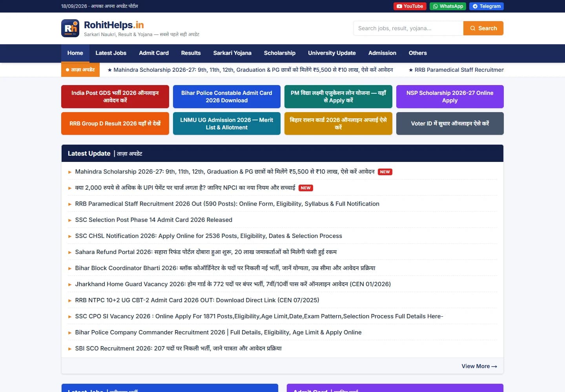Open SSC CHSL Notification 2026 link
Screen dimensions: 565x392
coord(208,236)
